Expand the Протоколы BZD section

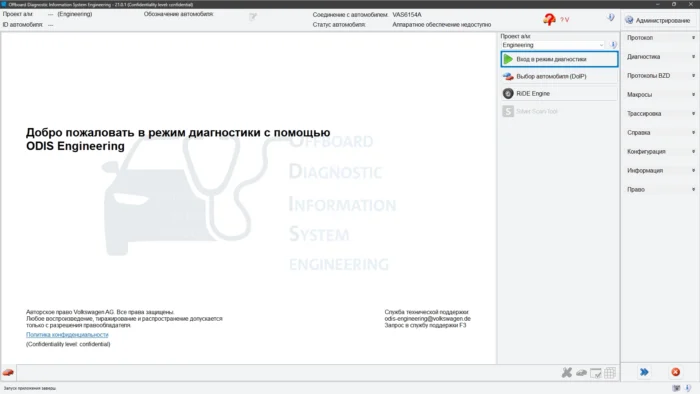click(660, 76)
